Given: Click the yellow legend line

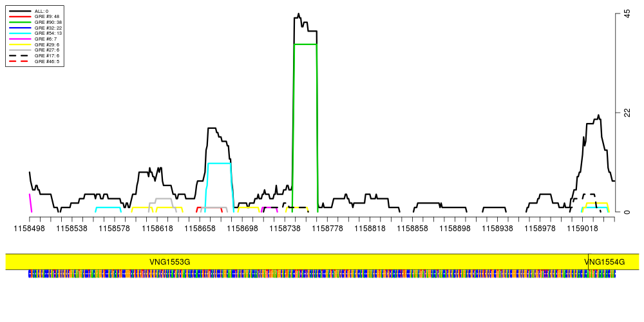Looking at the screenshot, I should [20, 44].
